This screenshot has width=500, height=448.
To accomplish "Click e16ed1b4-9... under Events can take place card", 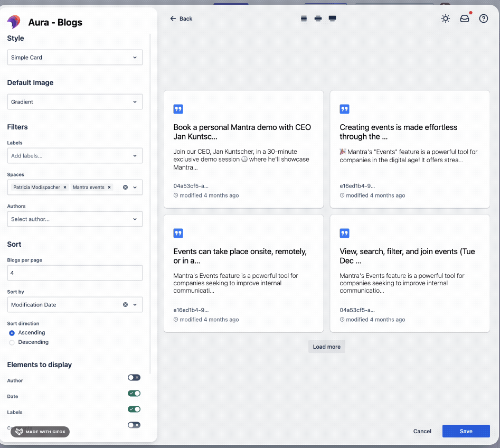I will 191,310.
